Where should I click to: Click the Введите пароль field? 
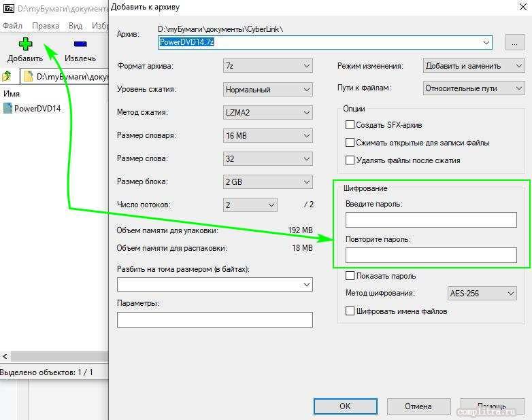[431, 220]
